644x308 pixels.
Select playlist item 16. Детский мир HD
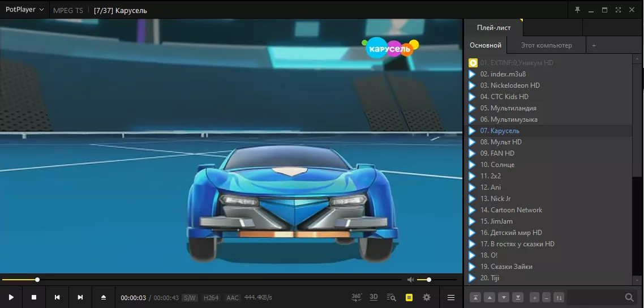[548, 233]
